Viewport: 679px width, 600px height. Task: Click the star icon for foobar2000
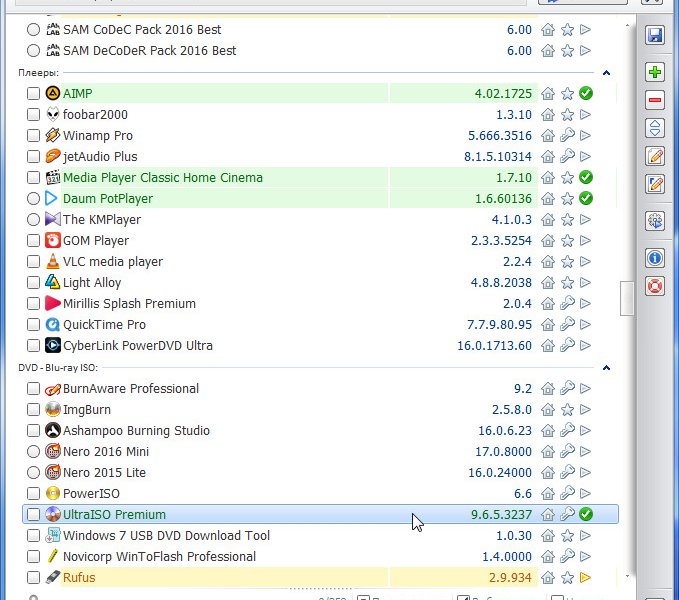567,115
